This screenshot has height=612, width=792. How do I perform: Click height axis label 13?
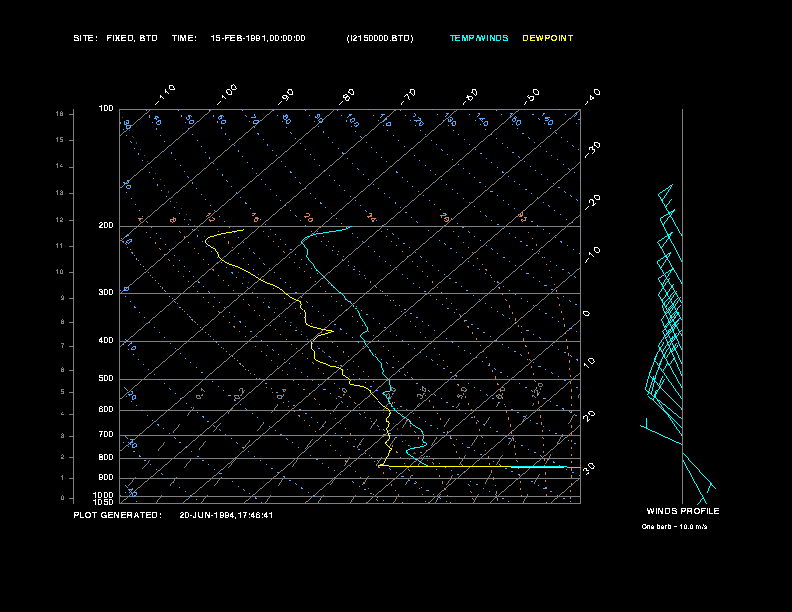pos(60,193)
